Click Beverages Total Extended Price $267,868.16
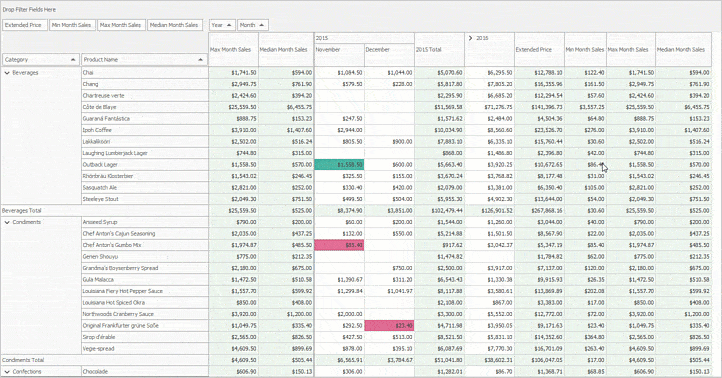The image size is (722, 378). pos(539,211)
